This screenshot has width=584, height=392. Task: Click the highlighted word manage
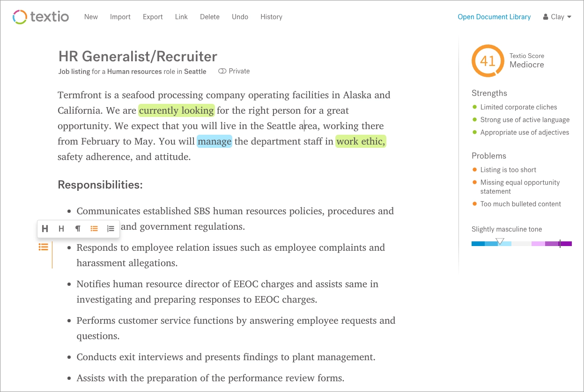click(214, 141)
